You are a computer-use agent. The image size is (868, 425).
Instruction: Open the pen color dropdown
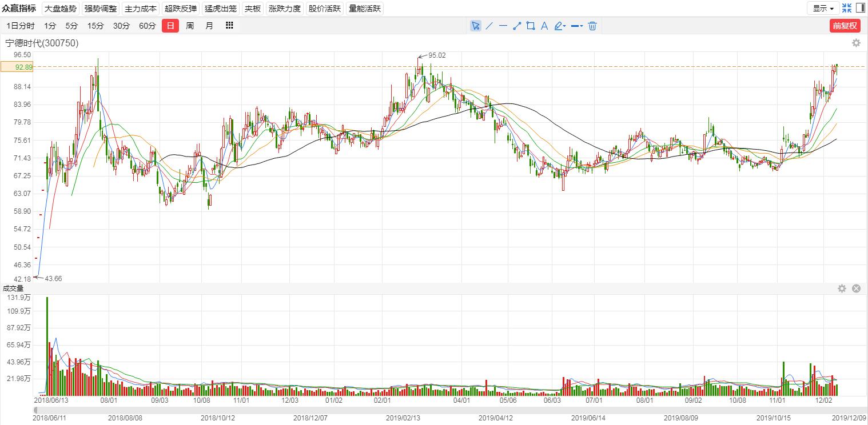(560, 26)
